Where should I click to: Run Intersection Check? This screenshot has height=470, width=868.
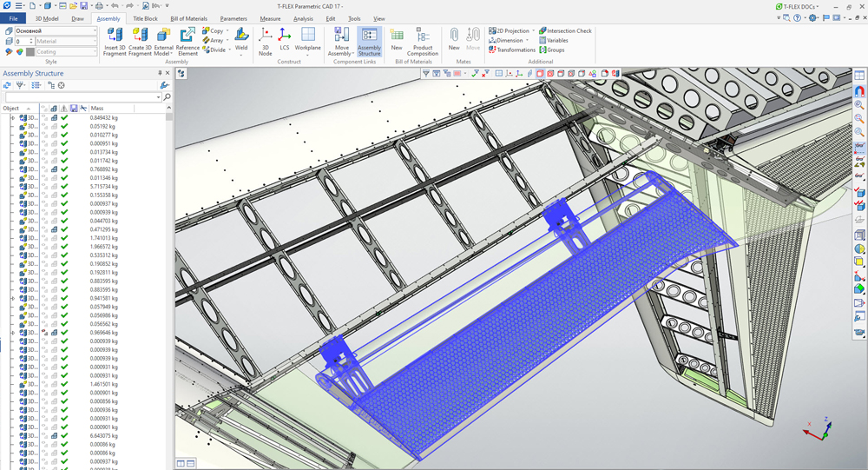tap(565, 31)
